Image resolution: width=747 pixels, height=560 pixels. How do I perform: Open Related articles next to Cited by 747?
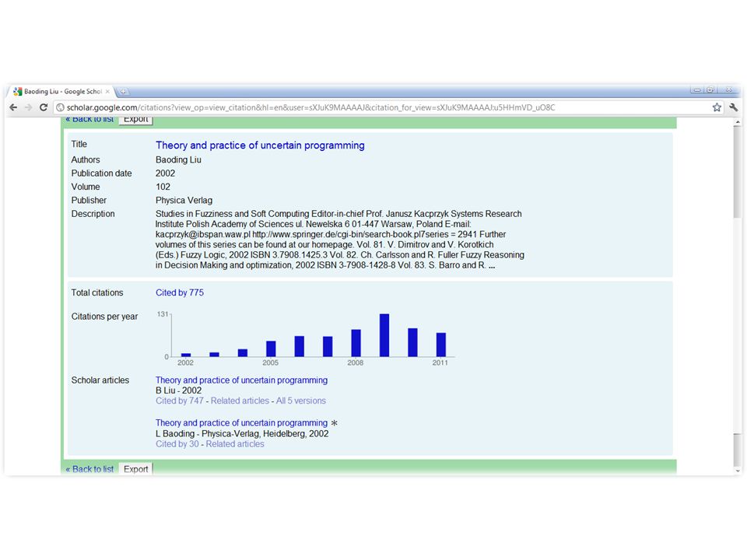coord(240,401)
